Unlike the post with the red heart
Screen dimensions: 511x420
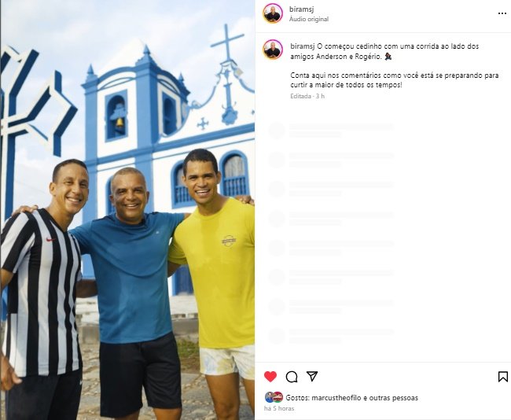point(270,377)
